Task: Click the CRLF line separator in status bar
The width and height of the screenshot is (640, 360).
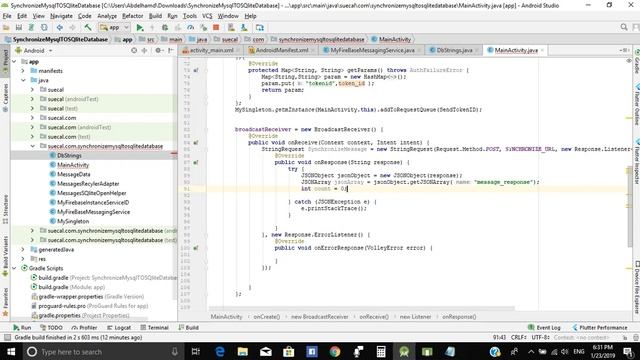Action: pyautogui.click(x=518, y=338)
